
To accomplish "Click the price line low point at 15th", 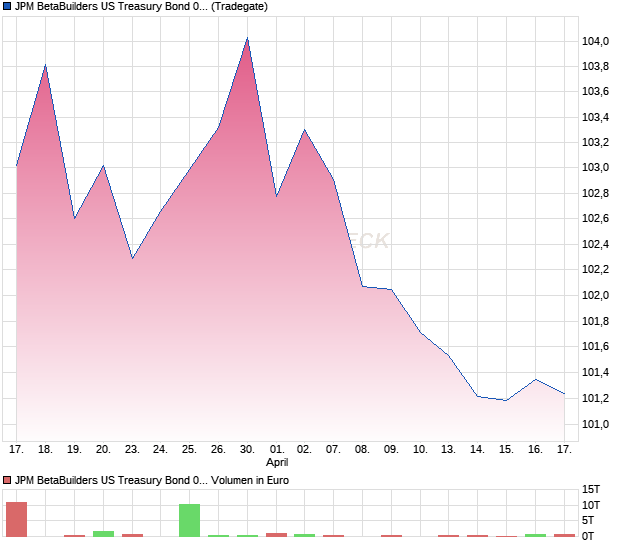I will pos(506,400).
